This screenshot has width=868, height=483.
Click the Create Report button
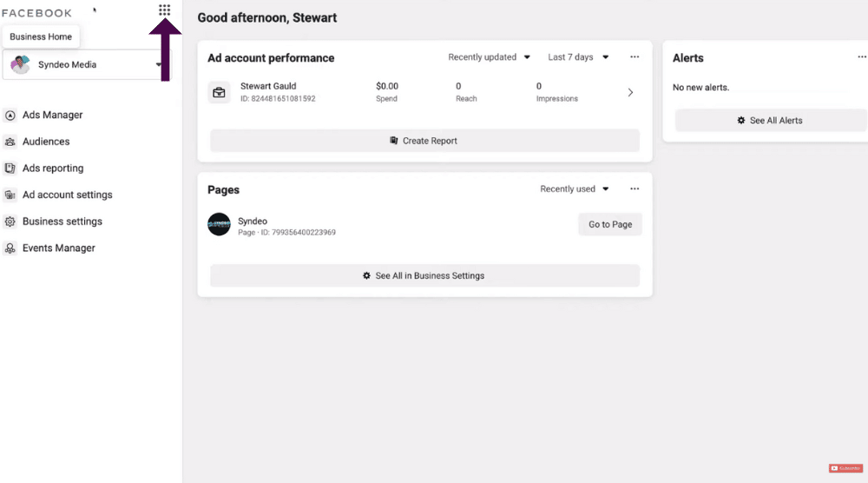[424, 141]
